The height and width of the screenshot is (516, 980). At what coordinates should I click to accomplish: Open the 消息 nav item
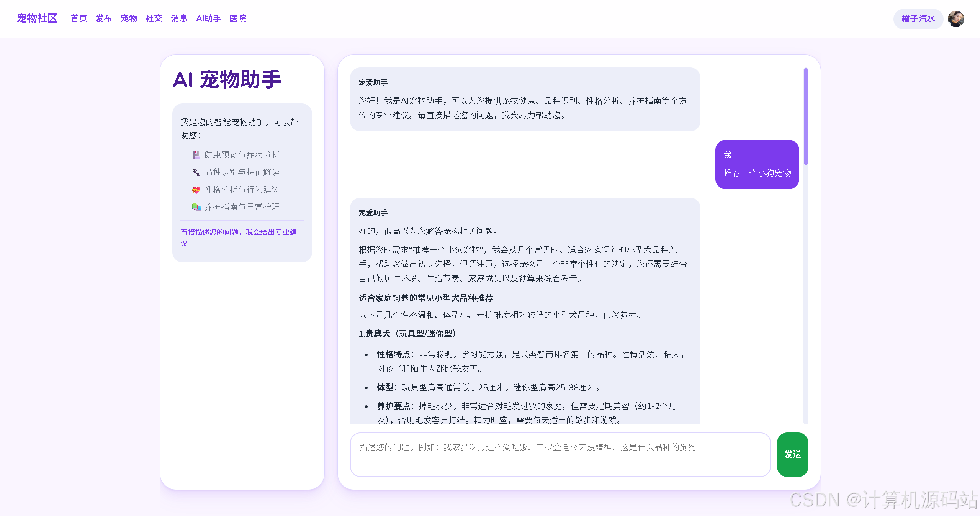[179, 18]
